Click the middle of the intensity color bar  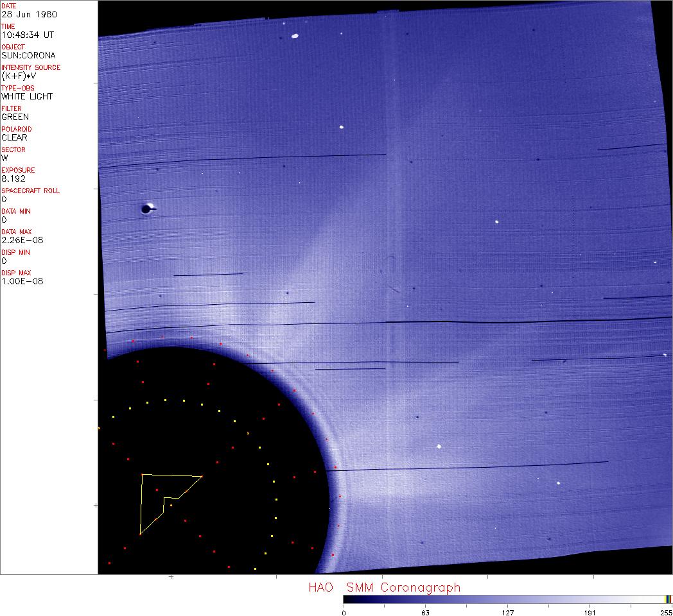tap(507, 599)
